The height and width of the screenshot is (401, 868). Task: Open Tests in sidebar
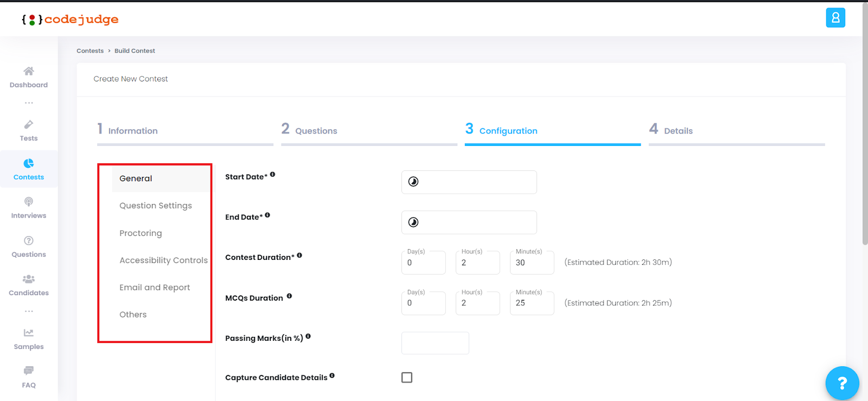tap(29, 131)
